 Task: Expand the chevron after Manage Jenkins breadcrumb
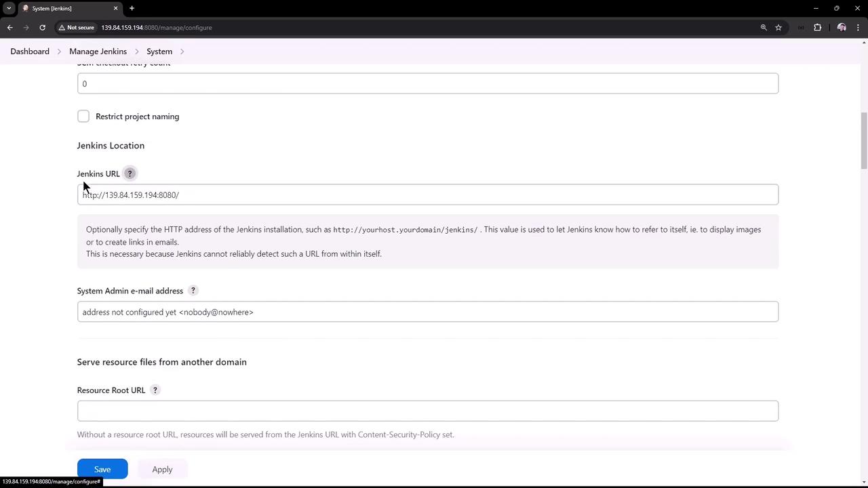point(136,52)
